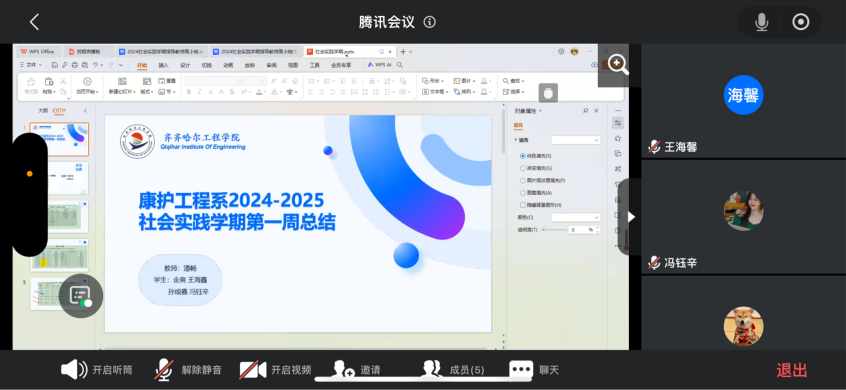Image resolution: width=846 pixels, height=390 pixels.
Task: Toggle 开启视频 to start camera
Action: coord(276,370)
